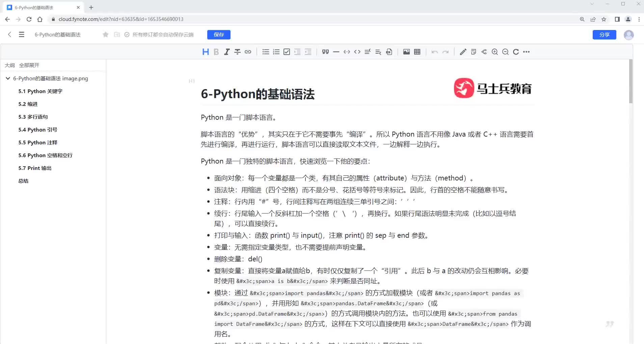Viewport: 644px width, 344px height.
Task: Click the browser share page icon
Action: [x=593, y=19]
